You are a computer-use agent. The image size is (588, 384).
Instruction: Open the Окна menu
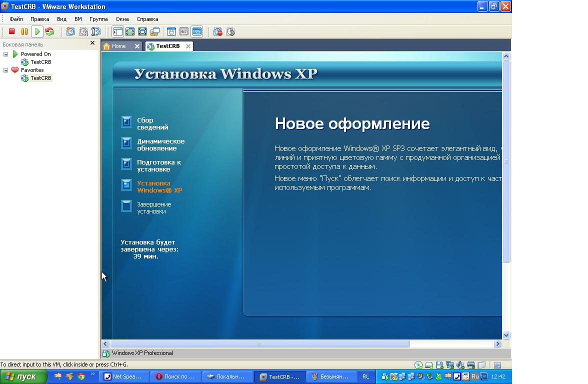click(122, 19)
